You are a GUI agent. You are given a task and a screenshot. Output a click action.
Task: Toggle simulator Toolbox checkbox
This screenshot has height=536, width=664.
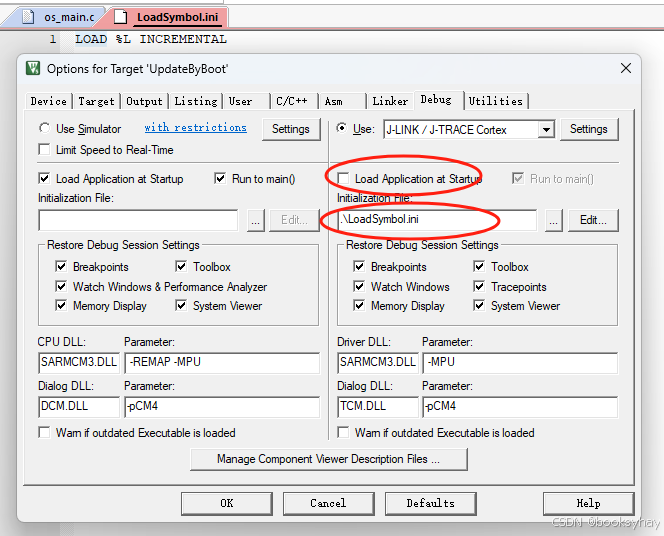coord(181,266)
